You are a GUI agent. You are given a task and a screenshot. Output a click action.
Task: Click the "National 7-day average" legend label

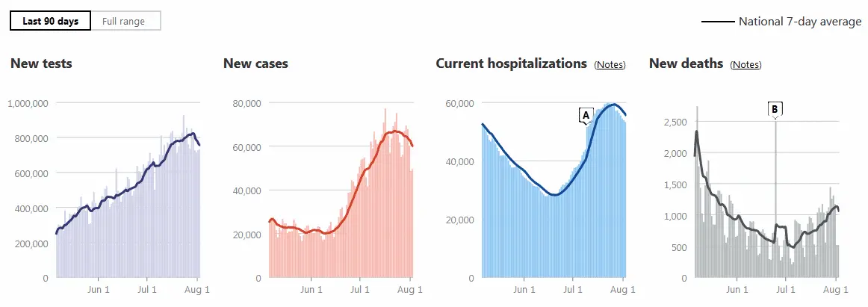tap(800, 22)
